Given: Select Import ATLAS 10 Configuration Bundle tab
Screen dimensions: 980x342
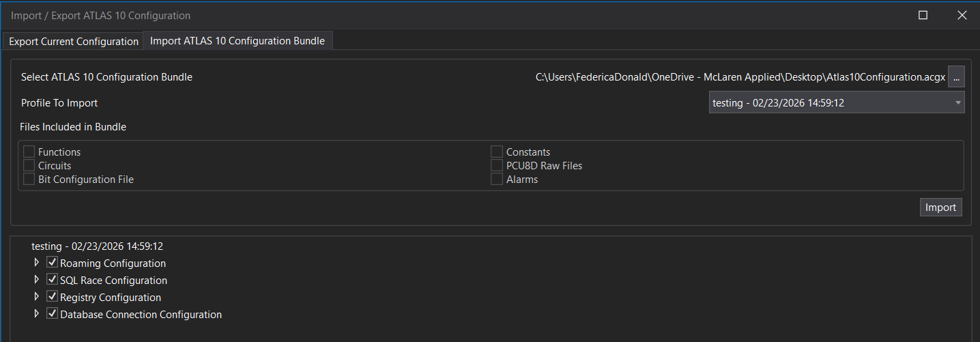Looking at the screenshot, I should [x=237, y=41].
